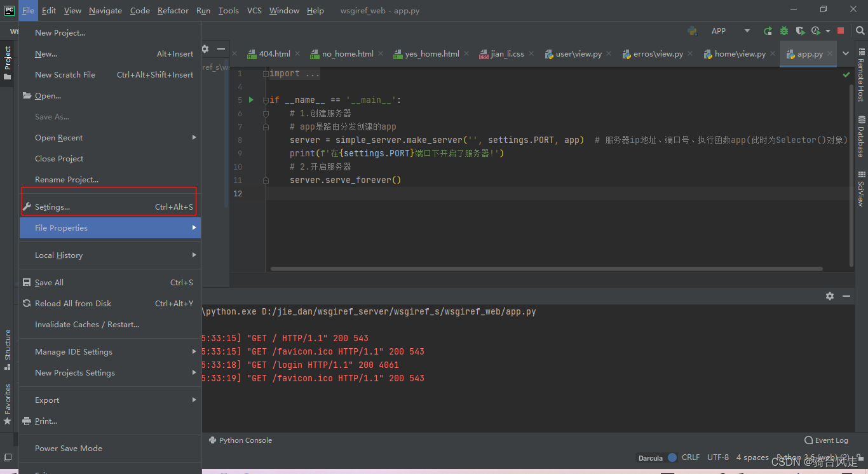Open the Python Console tool window

coord(245,440)
